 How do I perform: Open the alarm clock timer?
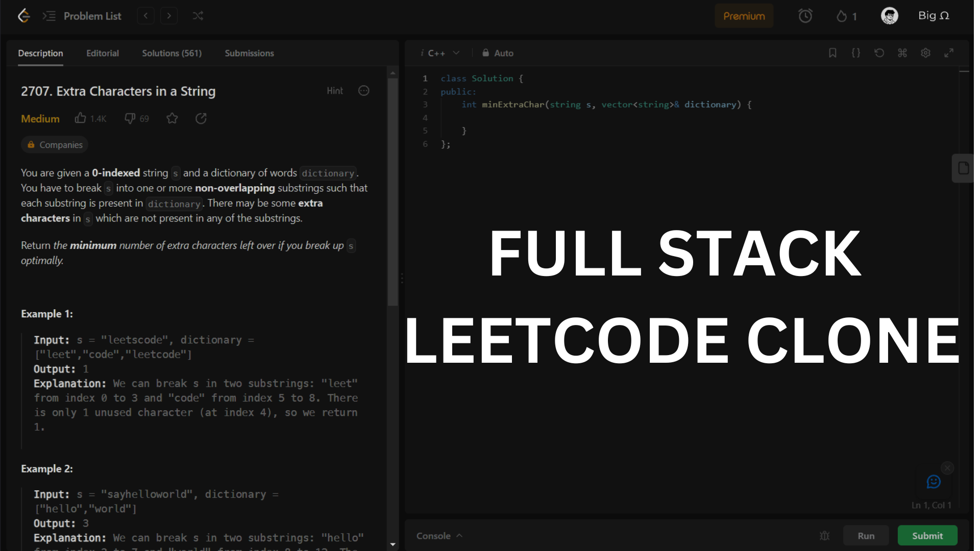coord(805,16)
